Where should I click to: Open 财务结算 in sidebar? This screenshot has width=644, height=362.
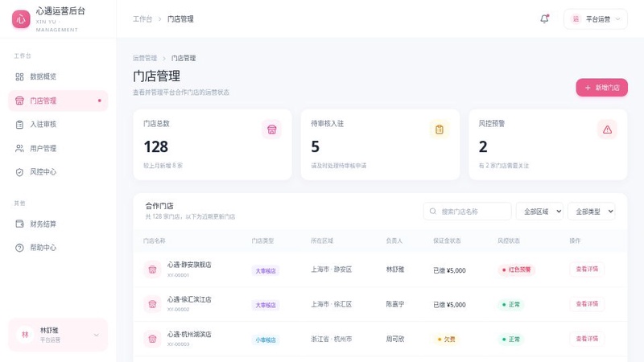click(x=58, y=224)
